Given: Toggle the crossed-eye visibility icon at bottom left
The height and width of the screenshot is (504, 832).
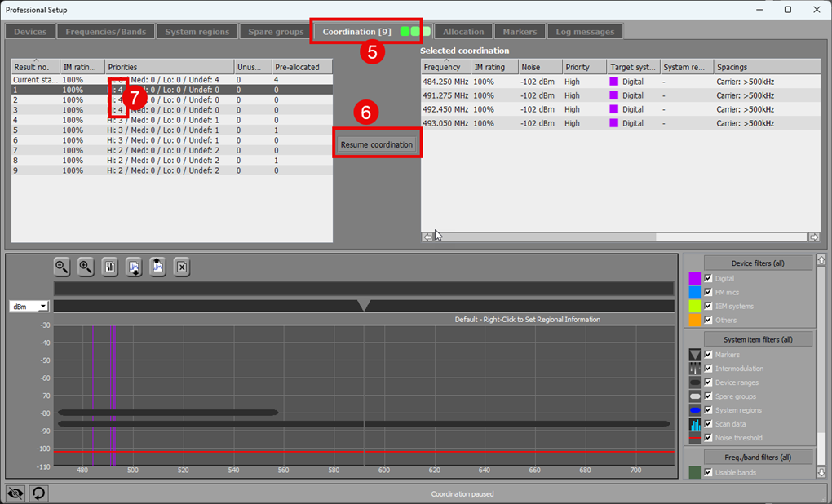Looking at the screenshot, I should (x=15, y=493).
